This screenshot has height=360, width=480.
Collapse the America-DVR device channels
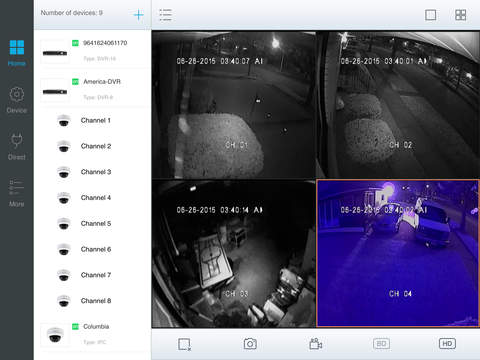pos(92,89)
